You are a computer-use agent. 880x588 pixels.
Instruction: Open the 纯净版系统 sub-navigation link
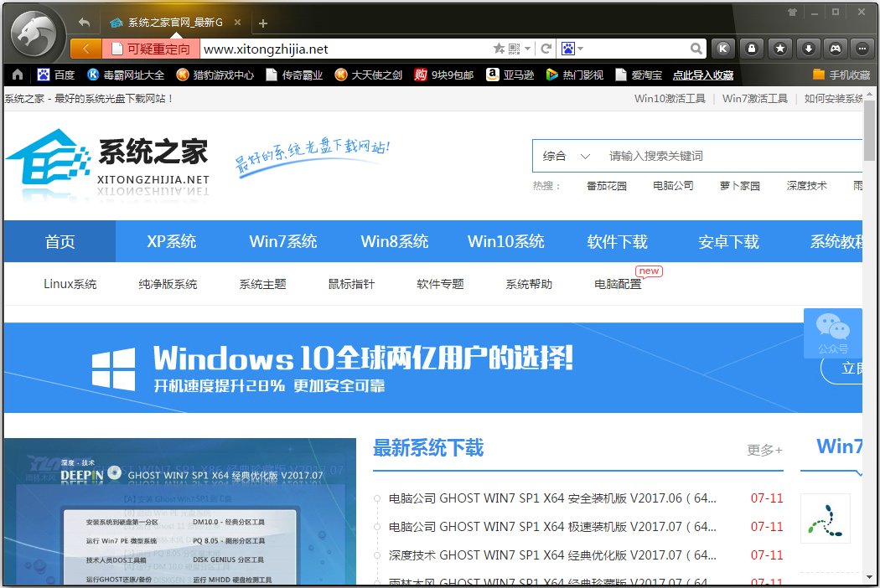168,284
